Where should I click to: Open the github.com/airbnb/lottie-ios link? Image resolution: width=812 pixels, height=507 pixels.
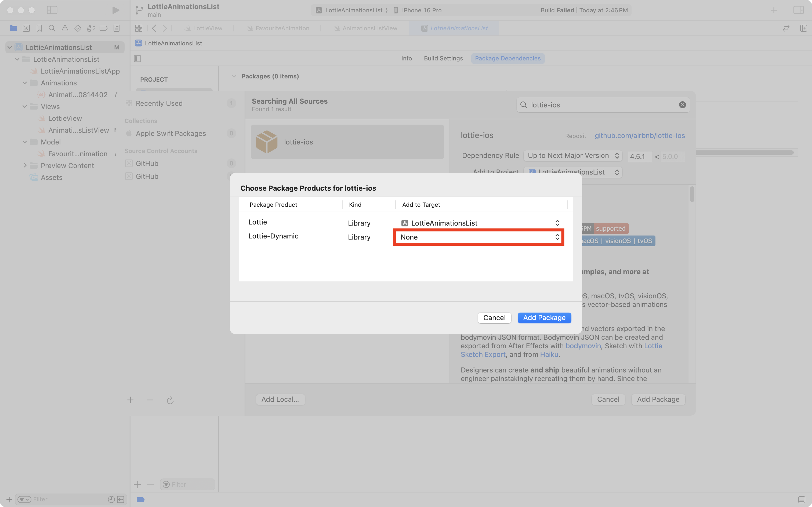tap(639, 135)
